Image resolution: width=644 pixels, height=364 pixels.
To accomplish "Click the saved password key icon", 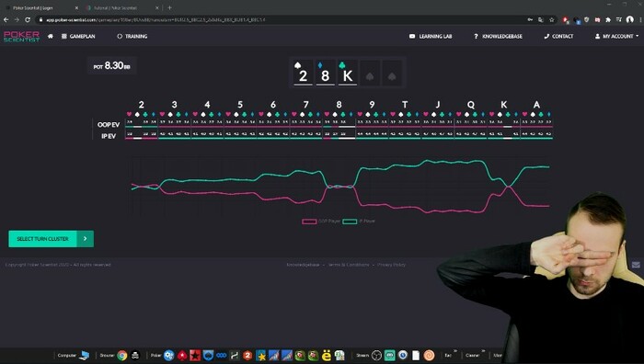I will (x=530, y=19).
